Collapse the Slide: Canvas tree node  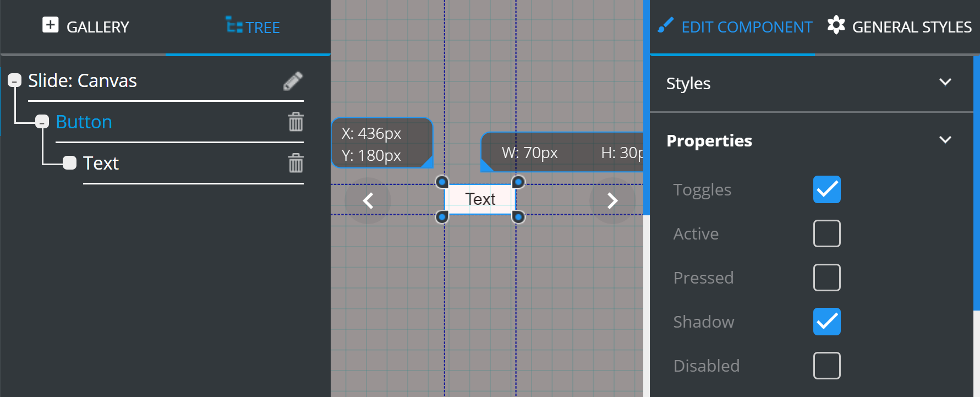[x=15, y=81]
